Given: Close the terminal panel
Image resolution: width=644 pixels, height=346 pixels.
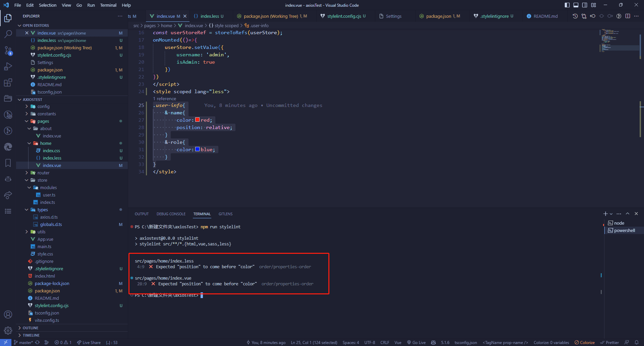Looking at the screenshot, I should coord(636,214).
